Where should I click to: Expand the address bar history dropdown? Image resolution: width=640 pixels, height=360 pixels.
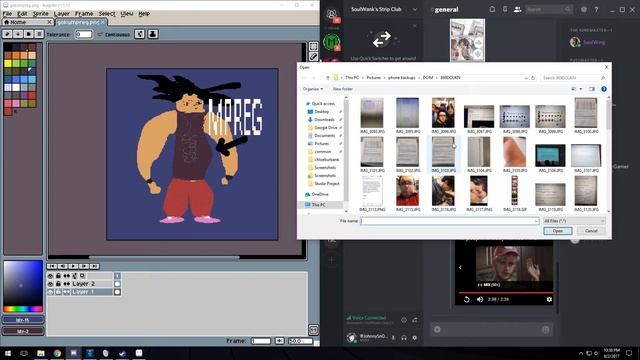(x=526, y=78)
